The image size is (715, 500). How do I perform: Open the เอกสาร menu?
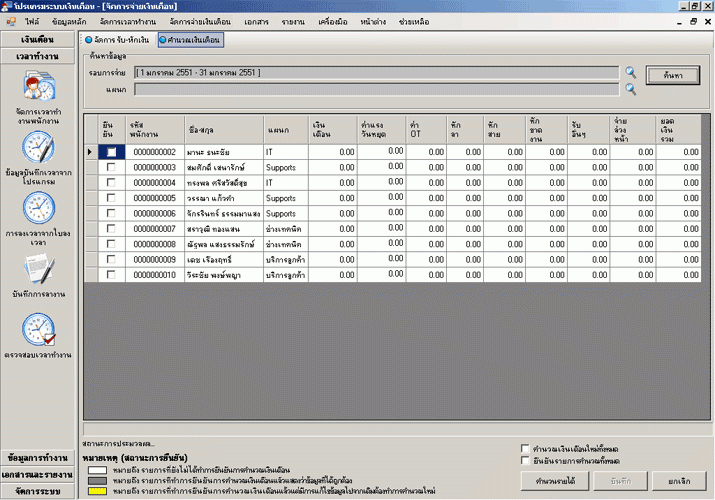pos(256,21)
